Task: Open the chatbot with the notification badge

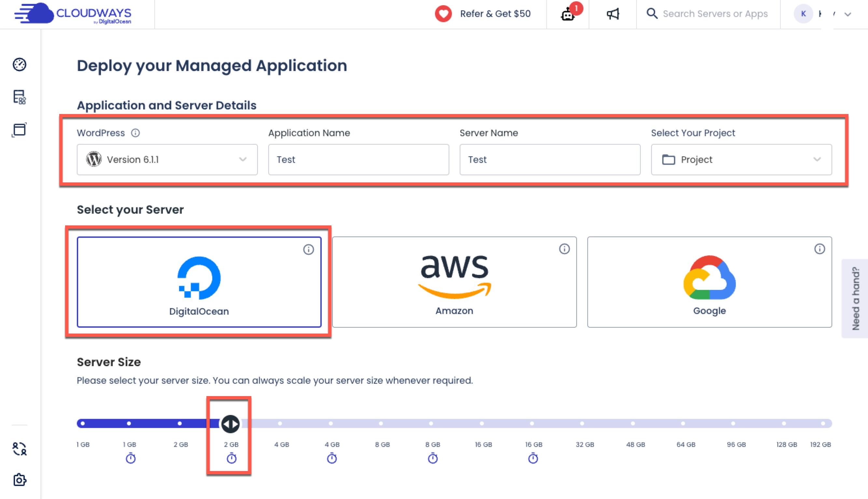Action: [567, 15]
